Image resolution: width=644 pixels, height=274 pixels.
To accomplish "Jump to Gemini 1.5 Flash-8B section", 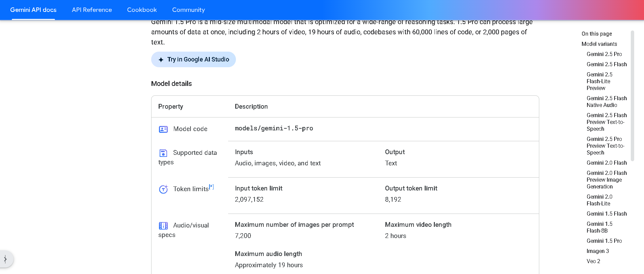I will point(599,227).
